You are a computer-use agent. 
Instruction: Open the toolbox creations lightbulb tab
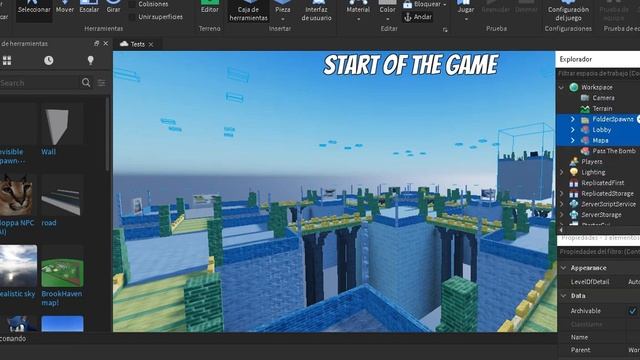[x=91, y=61]
